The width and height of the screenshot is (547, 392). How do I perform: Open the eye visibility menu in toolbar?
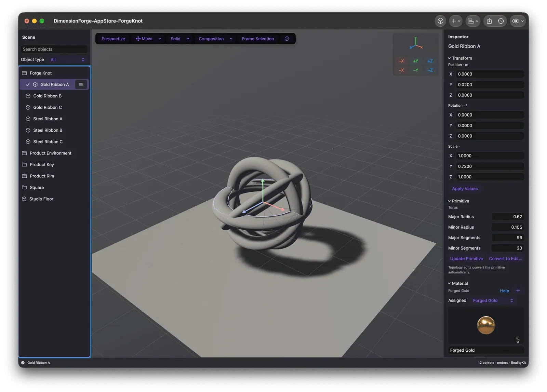[x=518, y=21]
